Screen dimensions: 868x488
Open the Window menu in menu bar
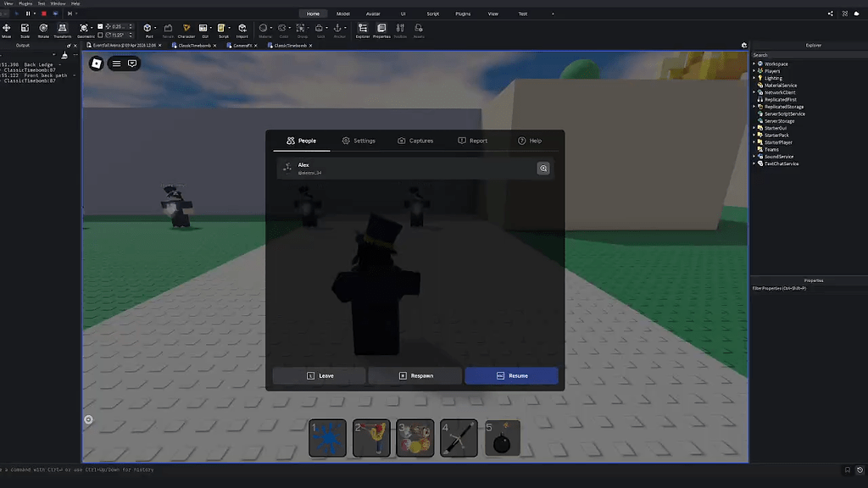point(58,3)
